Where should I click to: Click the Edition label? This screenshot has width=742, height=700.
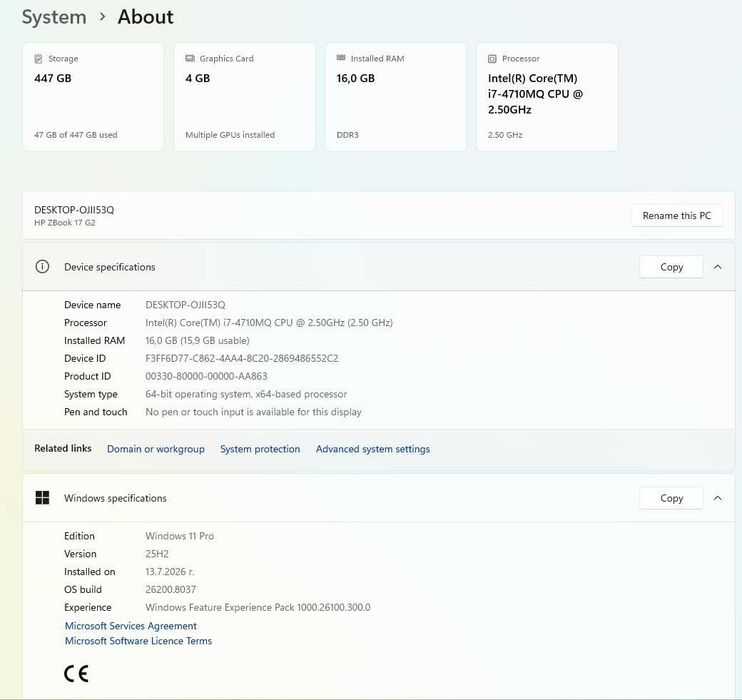(79, 536)
